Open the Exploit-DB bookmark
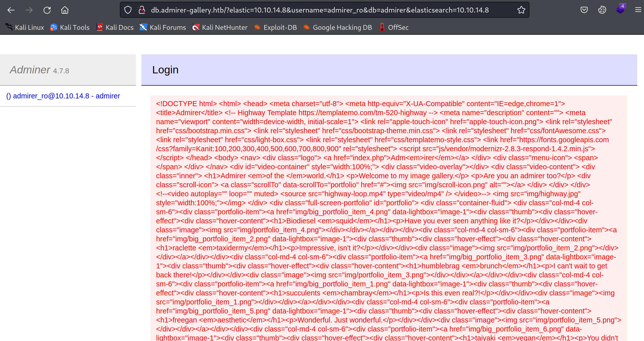644x341 pixels. [275, 27]
